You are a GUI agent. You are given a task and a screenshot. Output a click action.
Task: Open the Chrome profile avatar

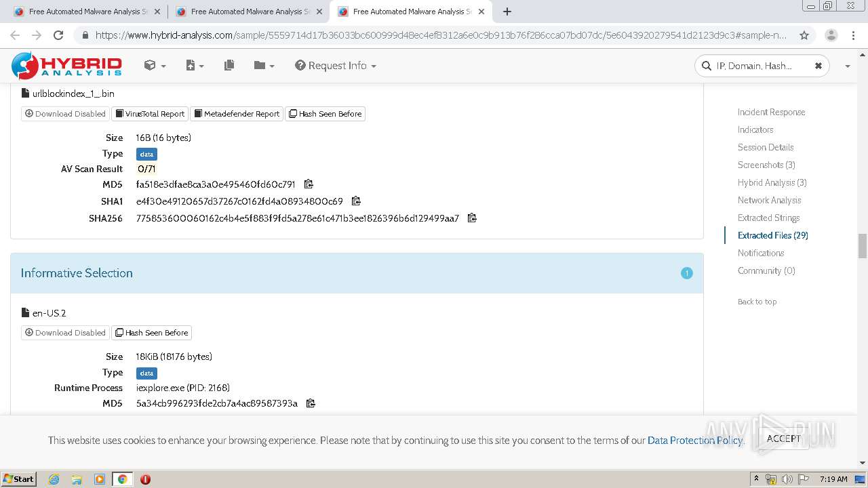(831, 35)
